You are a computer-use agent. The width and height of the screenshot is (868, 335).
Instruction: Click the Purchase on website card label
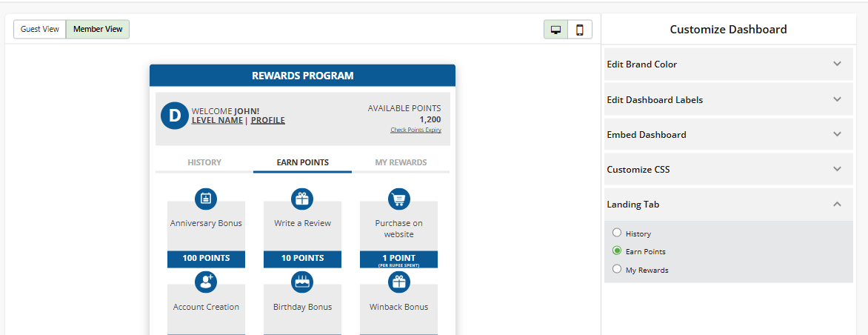[398, 229]
